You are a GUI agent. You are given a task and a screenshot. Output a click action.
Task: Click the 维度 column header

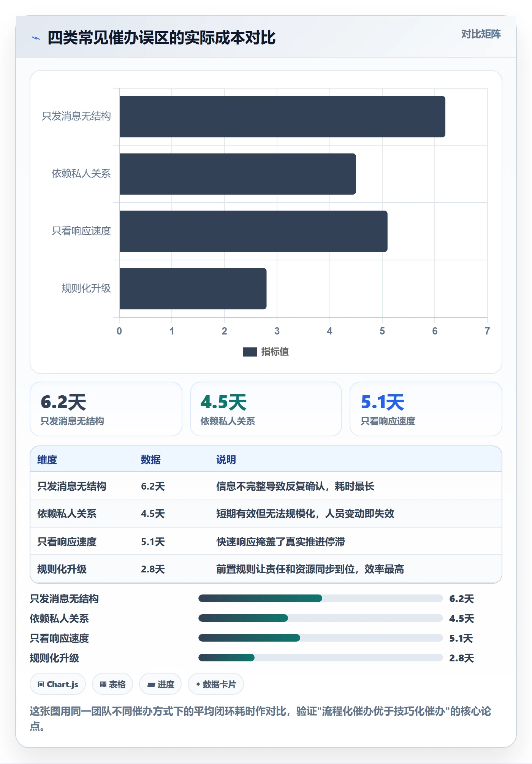[x=47, y=460]
